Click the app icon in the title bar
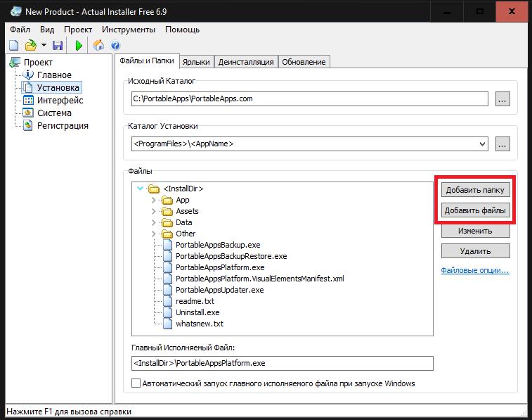532x420 pixels. click(16, 11)
